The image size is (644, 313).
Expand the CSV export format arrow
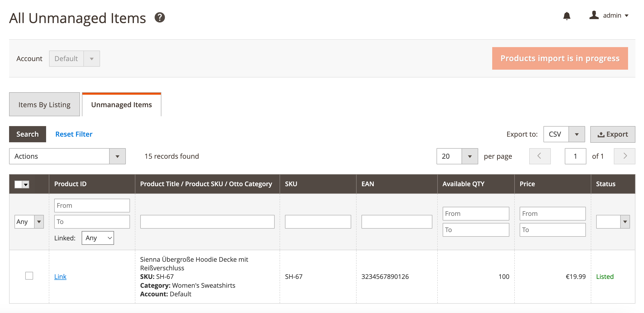(x=577, y=134)
